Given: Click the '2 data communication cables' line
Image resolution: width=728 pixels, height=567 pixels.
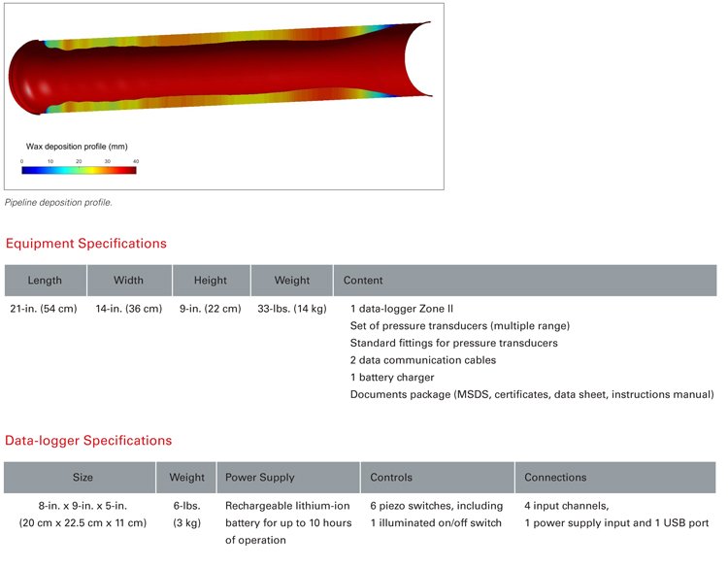Looking at the screenshot, I should pos(422,360).
